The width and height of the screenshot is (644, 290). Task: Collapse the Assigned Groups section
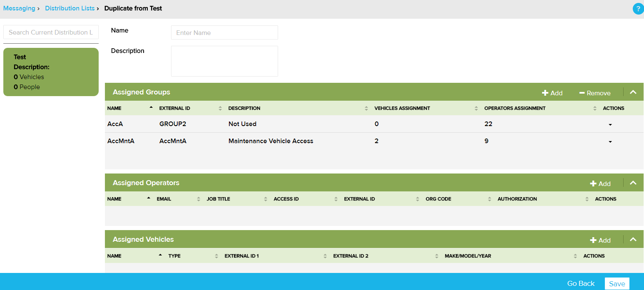coord(633,92)
